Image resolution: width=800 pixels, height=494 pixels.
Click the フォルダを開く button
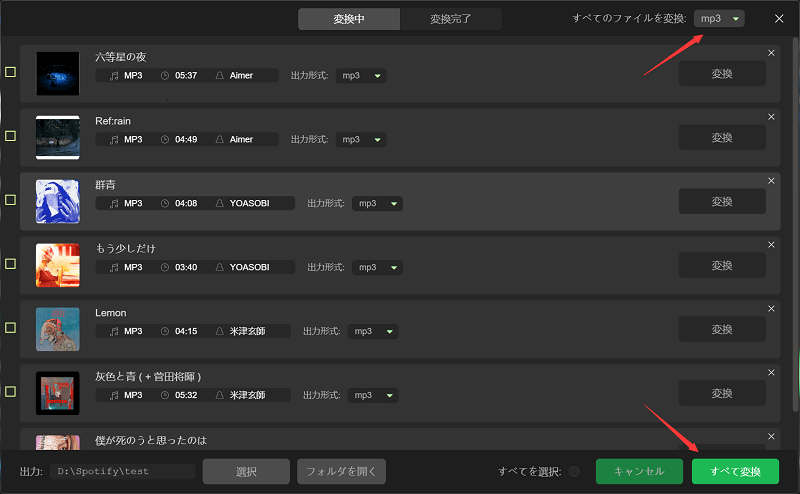[x=341, y=472]
